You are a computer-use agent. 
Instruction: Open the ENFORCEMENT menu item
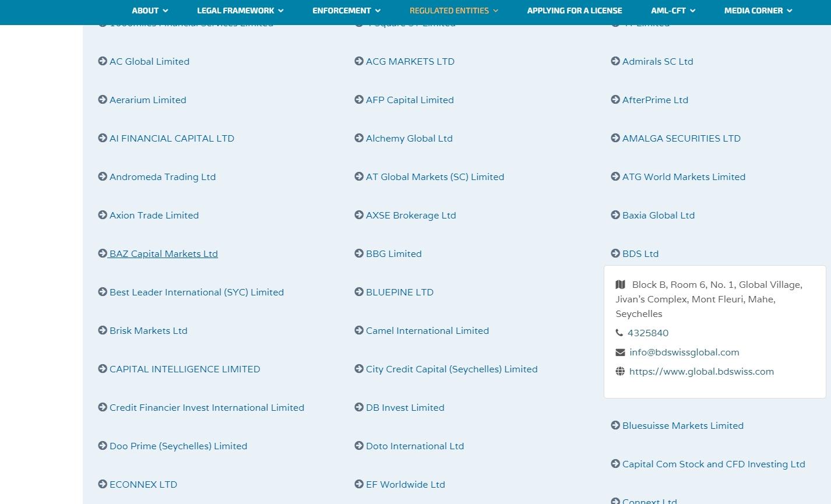point(341,10)
